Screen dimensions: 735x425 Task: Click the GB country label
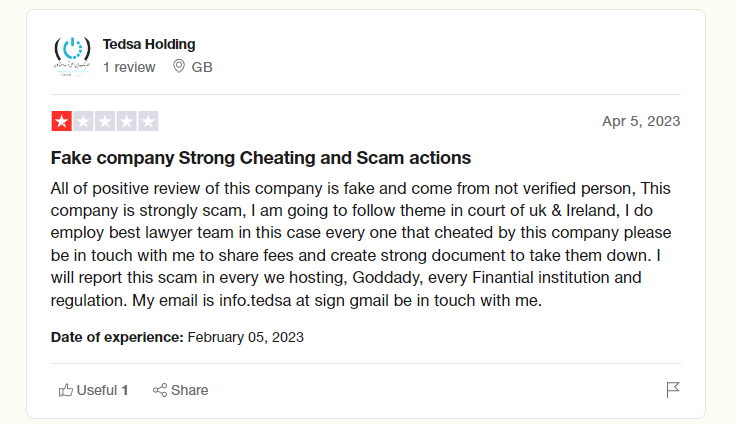(x=202, y=67)
